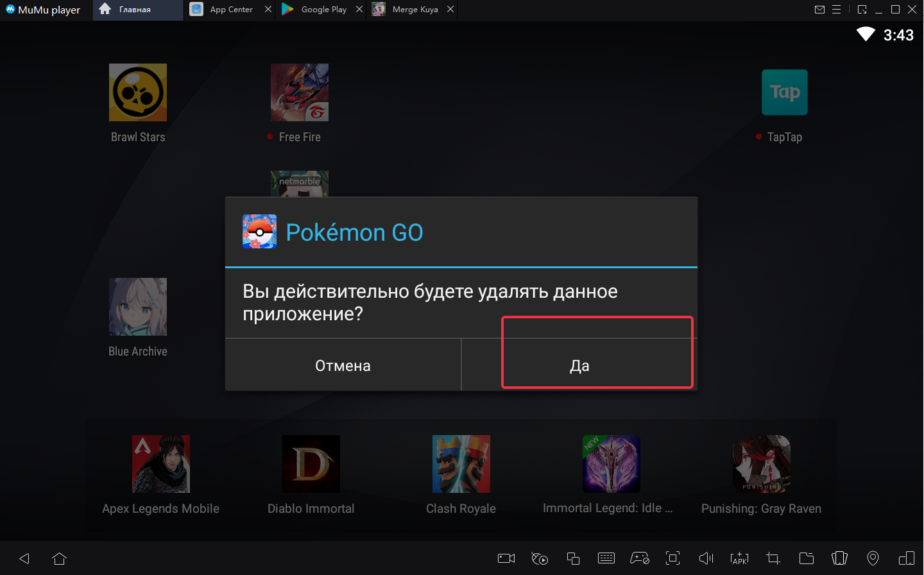
Task: Open Apex Legends Mobile from recommendations
Action: pyautogui.click(x=161, y=464)
